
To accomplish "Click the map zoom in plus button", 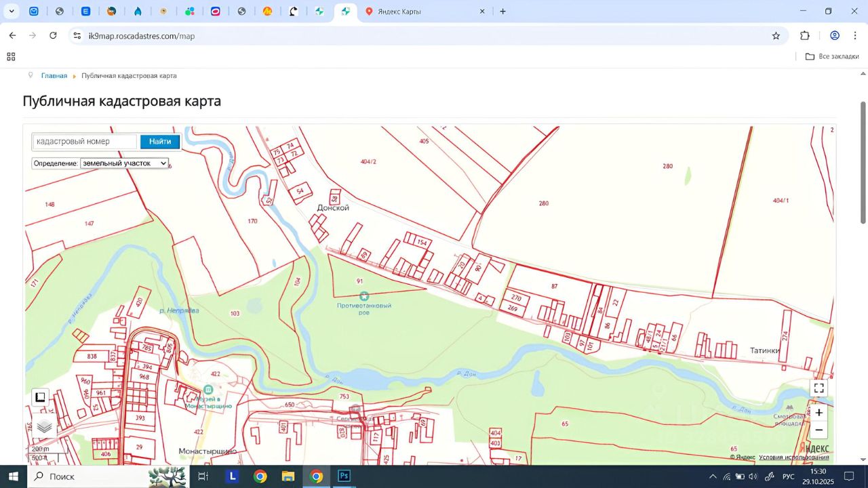I will tap(818, 413).
